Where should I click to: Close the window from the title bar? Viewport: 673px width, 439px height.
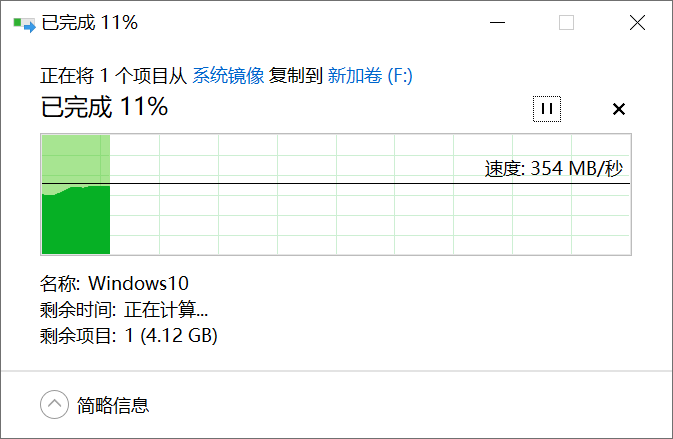point(637,23)
